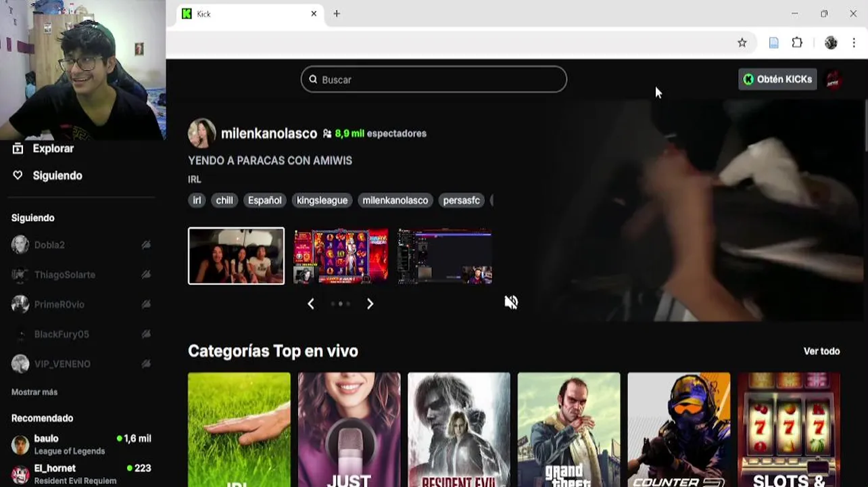Click search magnifier icon
Image resolution: width=868 pixels, height=487 pixels.
point(313,79)
